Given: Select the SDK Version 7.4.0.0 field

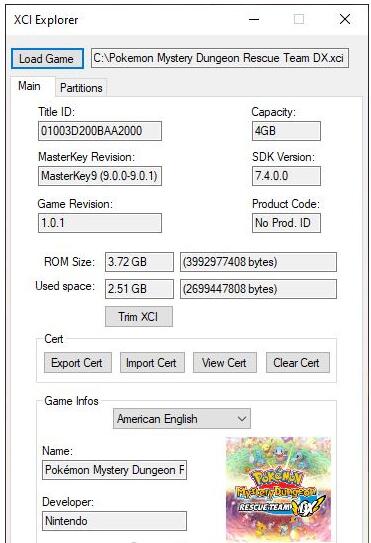Looking at the screenshot, I should click(x=286, y=176).
